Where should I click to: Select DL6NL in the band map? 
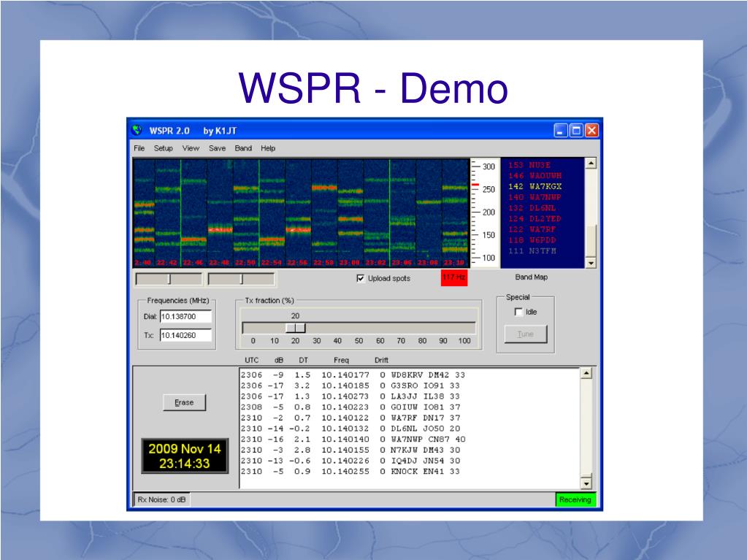click(532, 207)
